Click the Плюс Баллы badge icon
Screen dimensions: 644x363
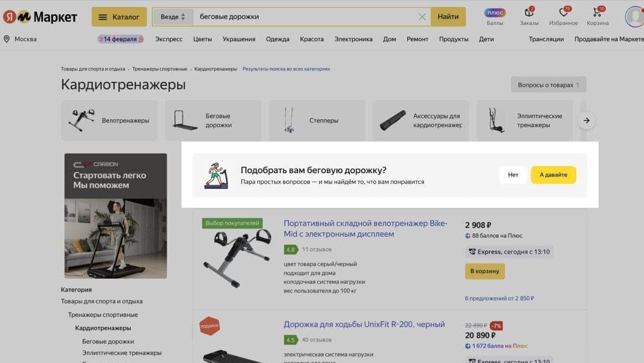pos(495,13)
